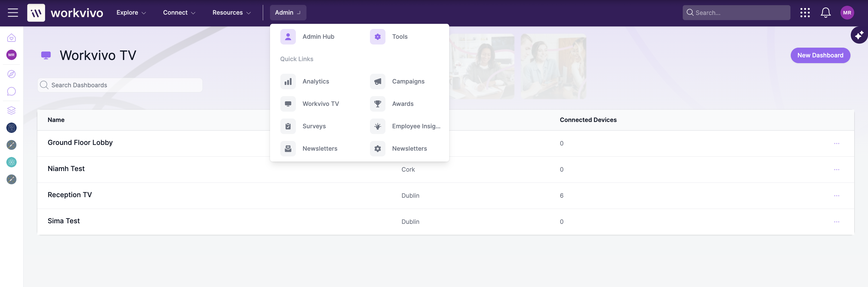Expand the Resources dropdown
The height and width of the screenshot is (287, 868).
point(232,13)
